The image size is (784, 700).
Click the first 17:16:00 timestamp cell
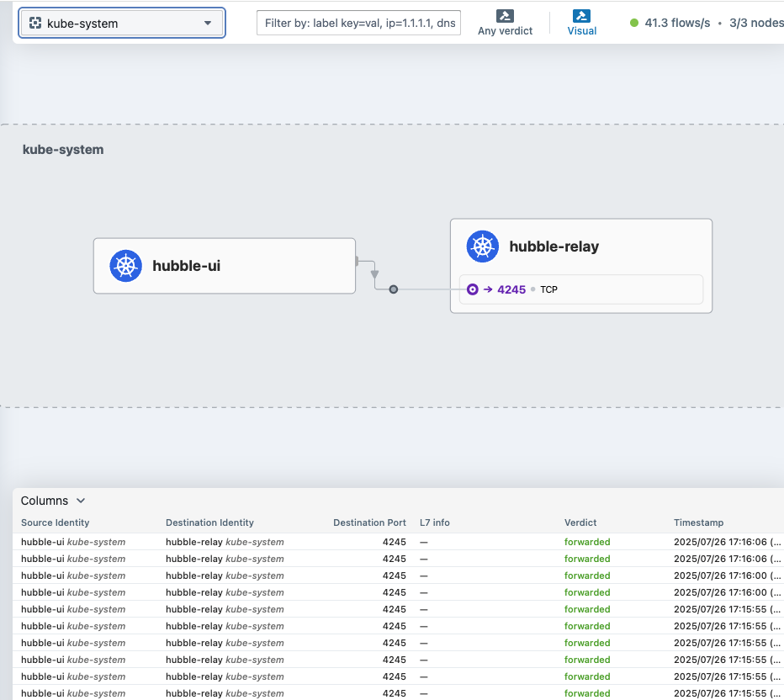click(727, 575)
